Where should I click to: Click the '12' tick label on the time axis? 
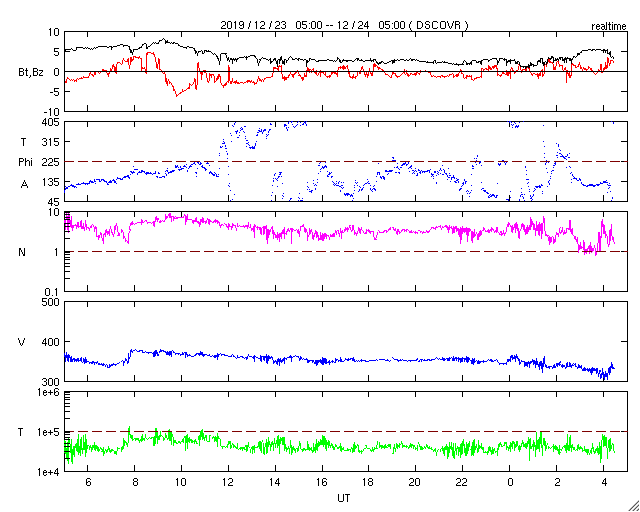[228, 482]
